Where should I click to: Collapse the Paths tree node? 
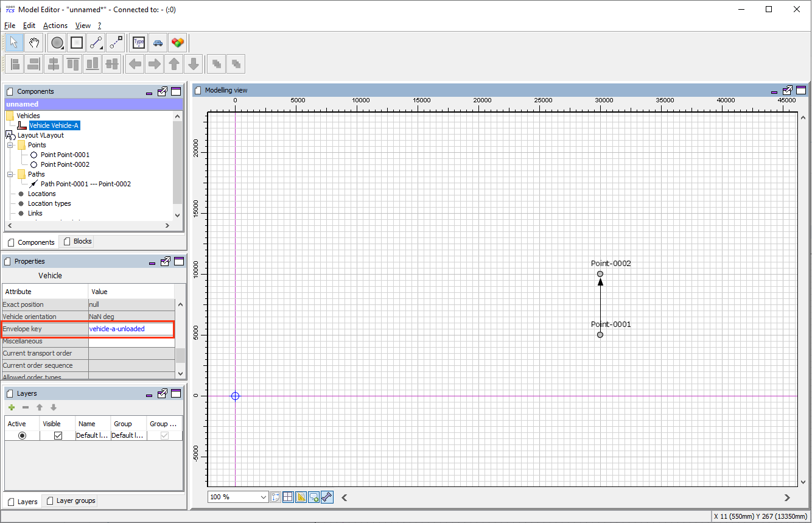[x=10, y=174]
